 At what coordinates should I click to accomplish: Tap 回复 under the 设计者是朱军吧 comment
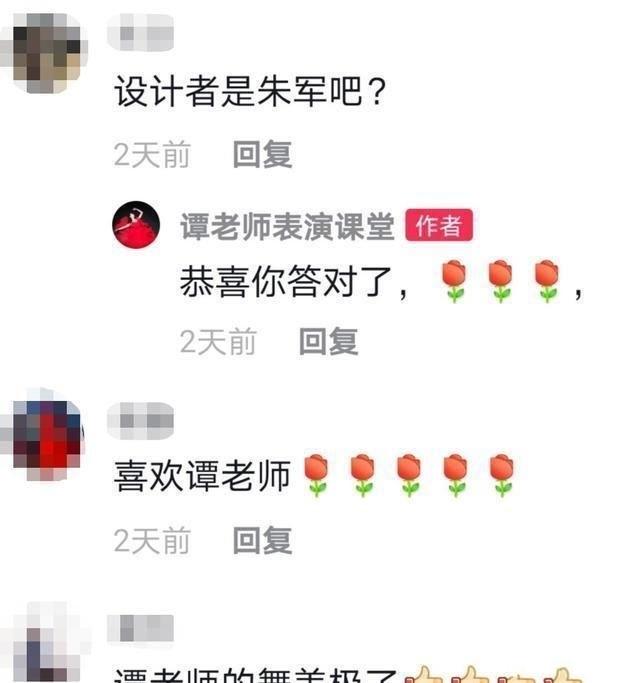[263, 154]
